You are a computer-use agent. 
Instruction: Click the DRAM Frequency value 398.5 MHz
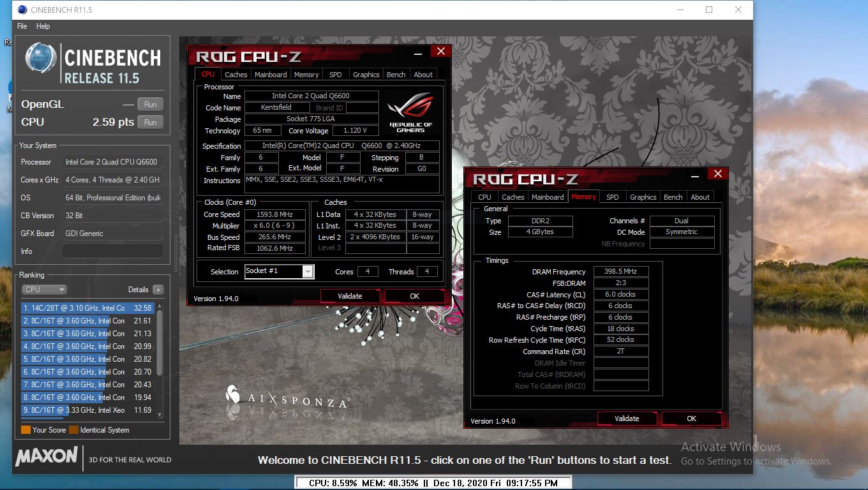point(621,272)
